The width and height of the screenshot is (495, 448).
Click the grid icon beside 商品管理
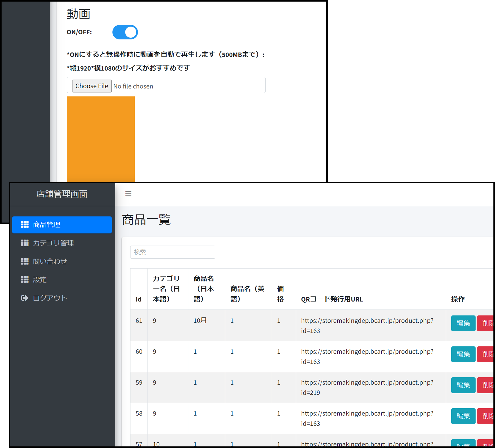25,225
